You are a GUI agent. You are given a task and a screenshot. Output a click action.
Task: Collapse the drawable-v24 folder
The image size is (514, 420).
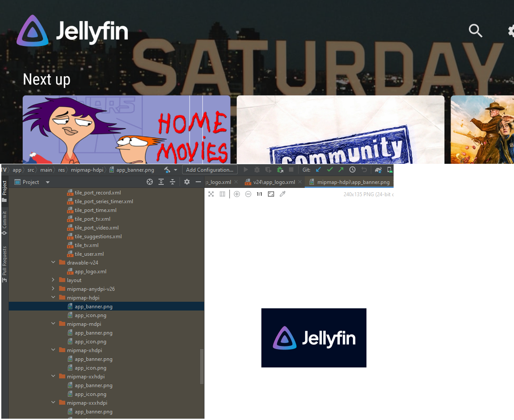53,263
